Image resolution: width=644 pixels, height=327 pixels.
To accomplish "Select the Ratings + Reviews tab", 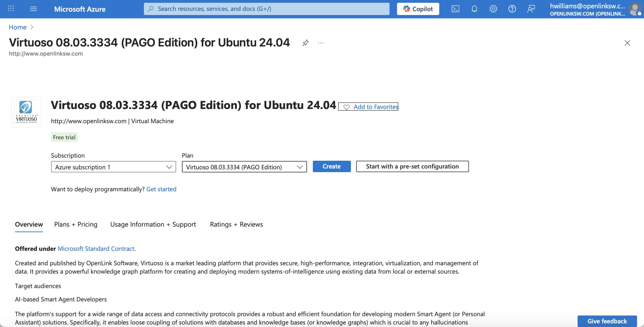I will [x=236, y=224].
